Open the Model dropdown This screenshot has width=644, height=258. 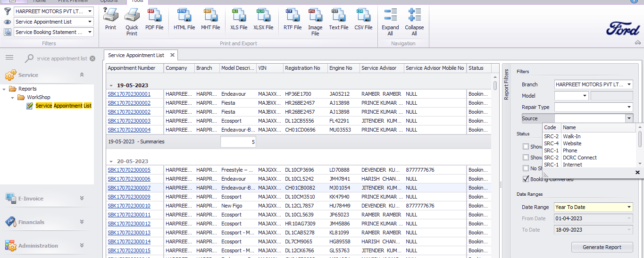pyautogui.click(x=585, y=96)
